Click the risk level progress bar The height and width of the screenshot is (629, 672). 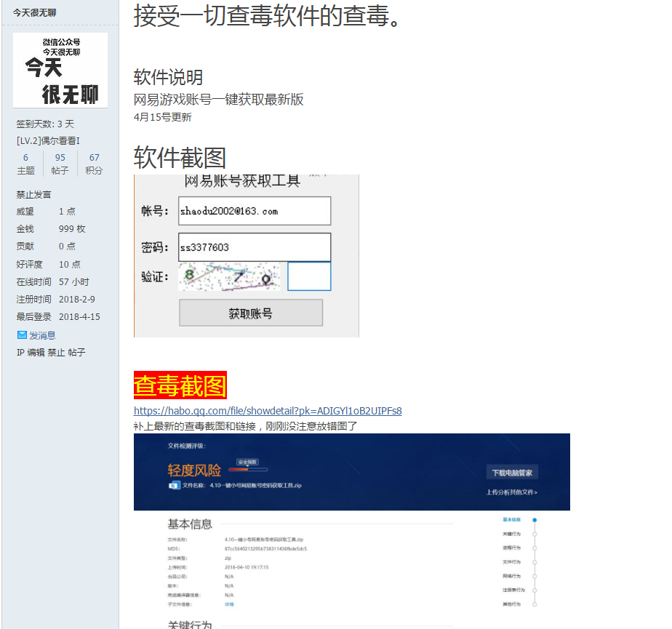(x=248, y=470)
